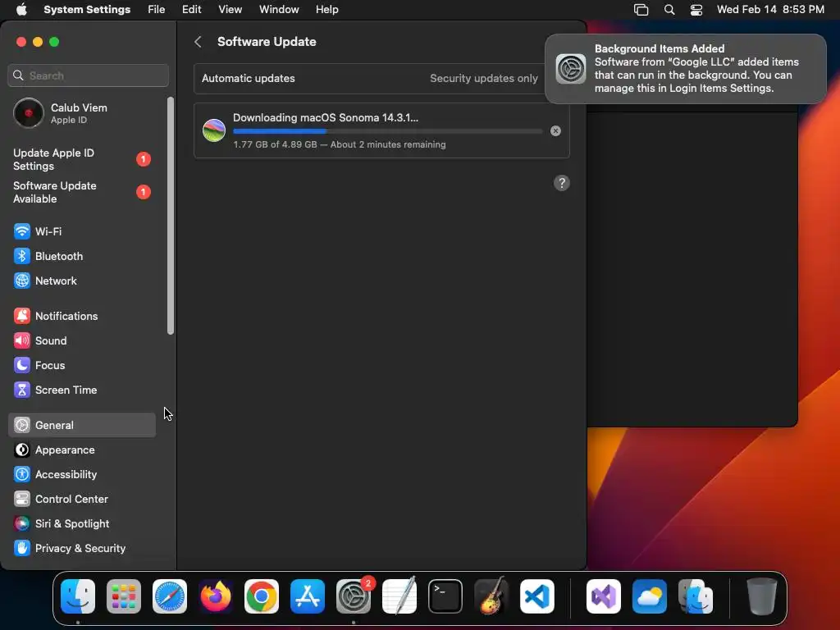Open the View menu
Screen dimensions: 840x630
[x=231, y=10]
